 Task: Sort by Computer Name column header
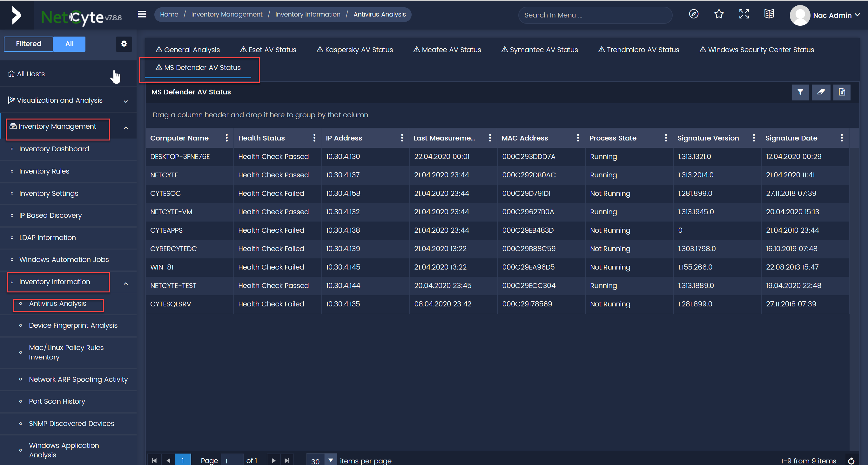point(179,138)
